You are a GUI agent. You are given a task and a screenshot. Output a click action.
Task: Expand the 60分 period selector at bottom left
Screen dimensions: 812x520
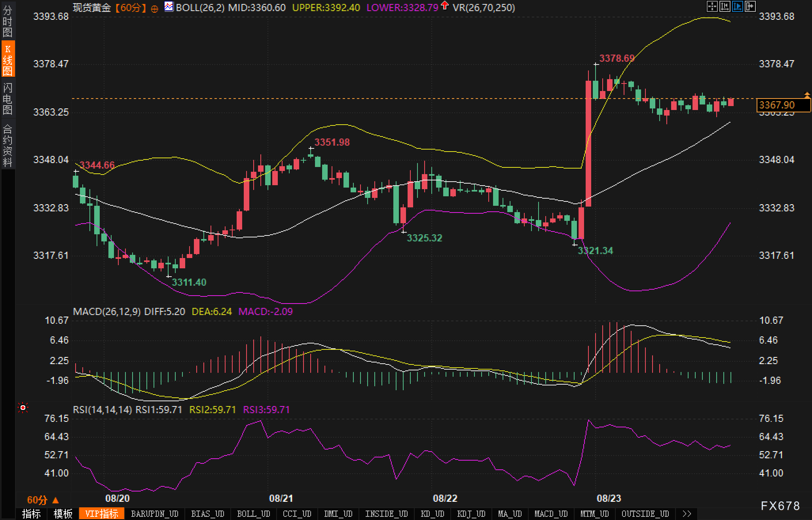[42, 500]
